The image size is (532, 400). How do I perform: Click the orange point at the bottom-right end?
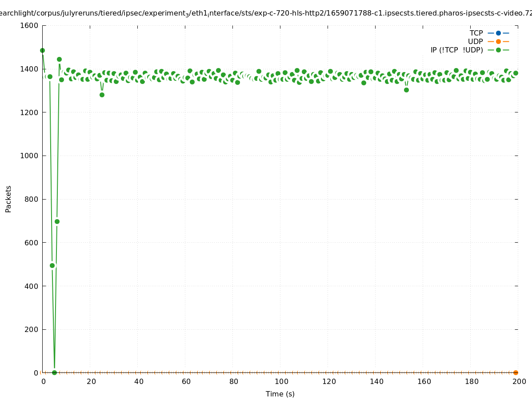(516, 372)
